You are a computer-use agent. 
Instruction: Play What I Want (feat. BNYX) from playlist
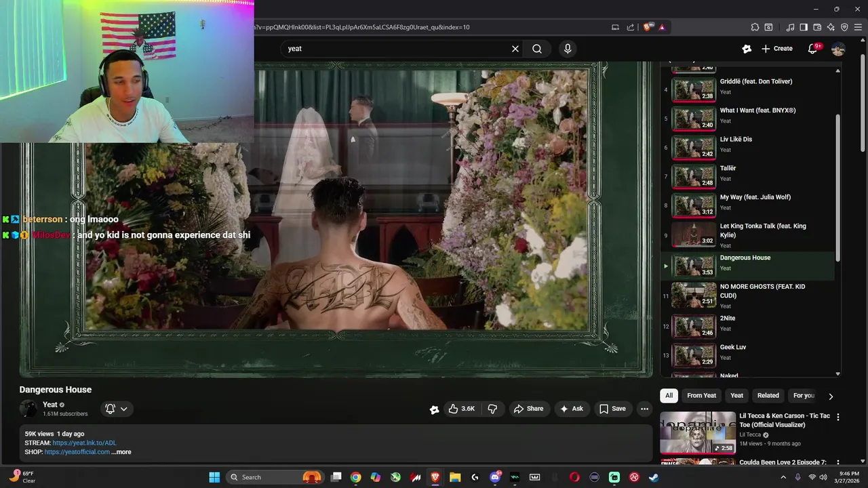click(x=749, y=118)
